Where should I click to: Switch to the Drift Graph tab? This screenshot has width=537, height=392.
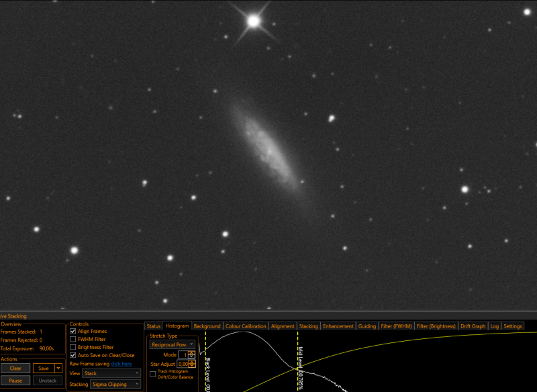click(473, 326)
